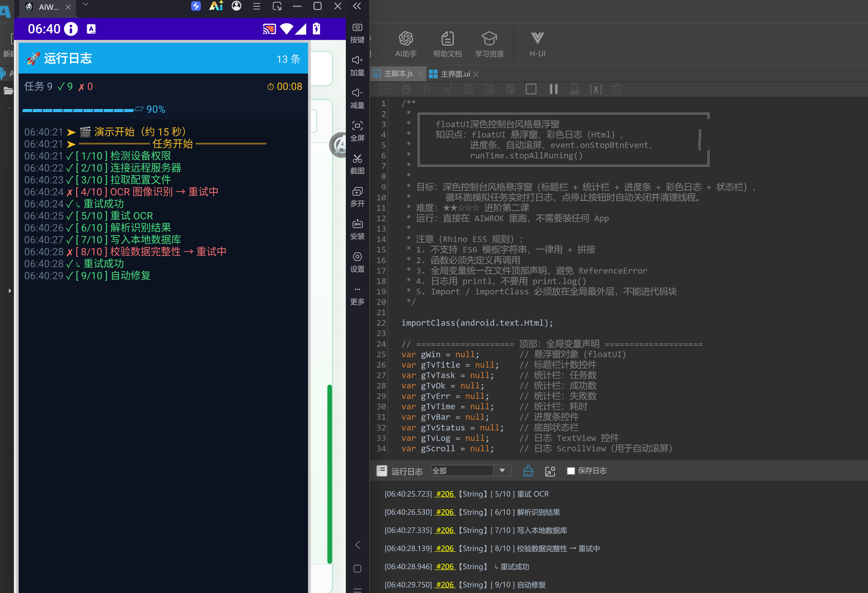This screenshot has height=593, width=868.
Task: Show 更多 more options in sidebar
Action: 357,296
